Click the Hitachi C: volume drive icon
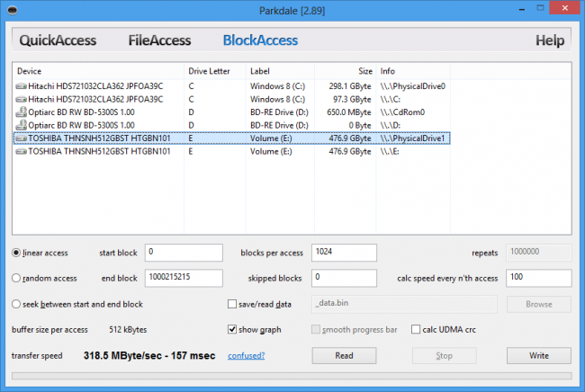Screen dimensions: 585x392 (22, 99)
